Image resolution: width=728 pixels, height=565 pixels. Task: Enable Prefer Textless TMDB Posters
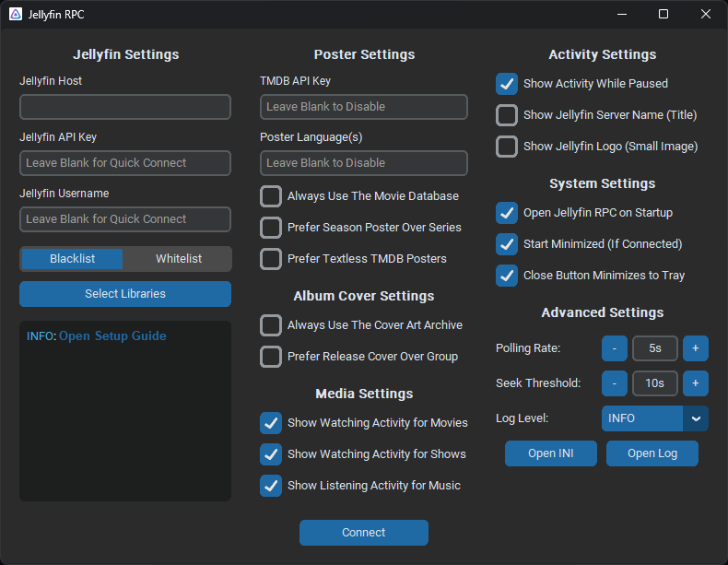[271, 259]
